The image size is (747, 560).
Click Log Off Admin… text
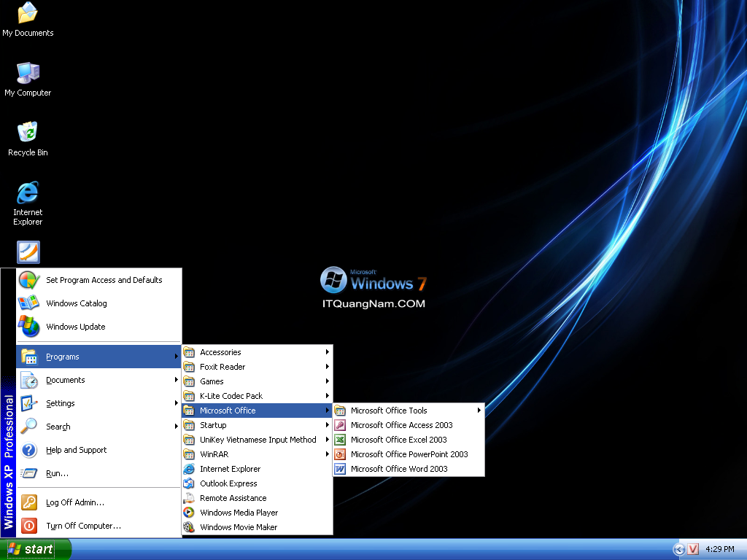[75, 502]
